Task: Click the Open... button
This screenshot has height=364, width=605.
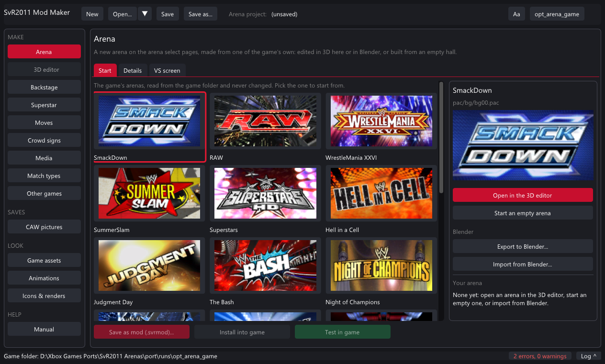Action: (x=123, y=14)
